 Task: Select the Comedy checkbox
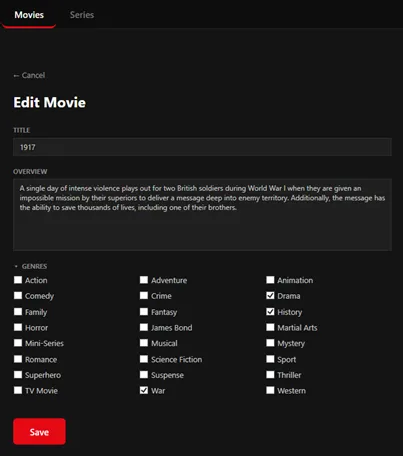pyautogui.click(x=18, y=295)
